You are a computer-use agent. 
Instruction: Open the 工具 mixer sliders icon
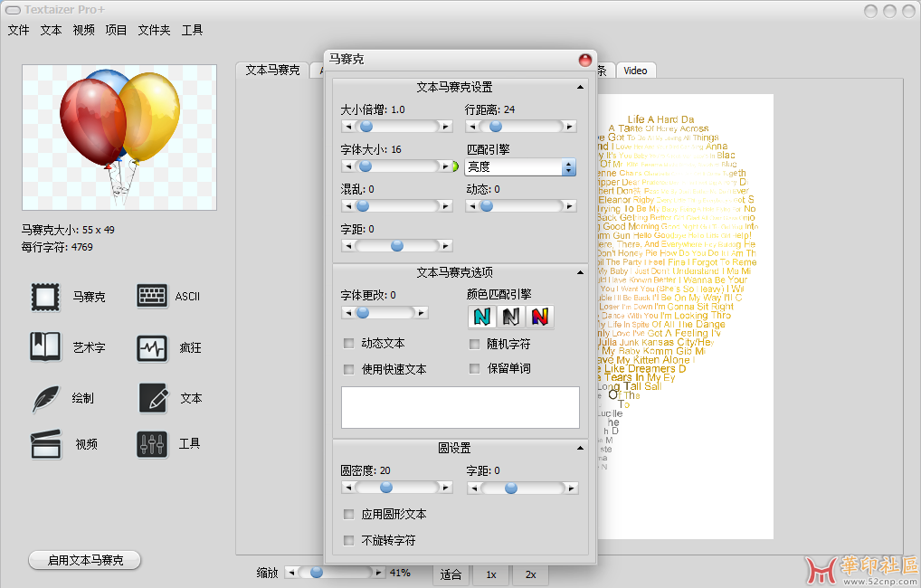pyautogui.click(x=152, y=444)
